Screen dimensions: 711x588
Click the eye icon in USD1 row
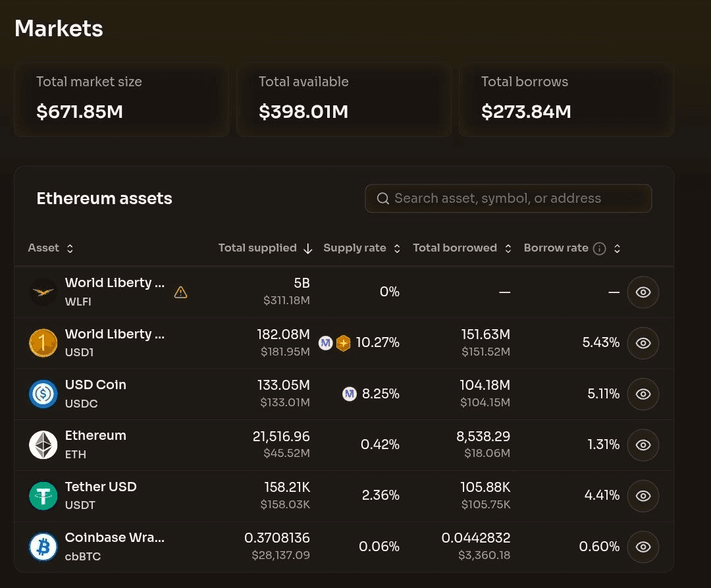(643, 343)
